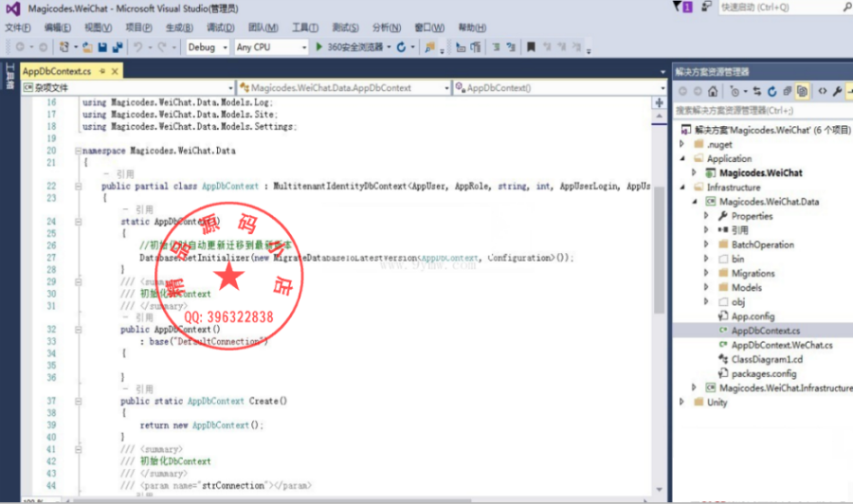The width and height of the screenshot is (853, 504).
Task: Click the Comment Selection toolbar icon
Action: 496,47
